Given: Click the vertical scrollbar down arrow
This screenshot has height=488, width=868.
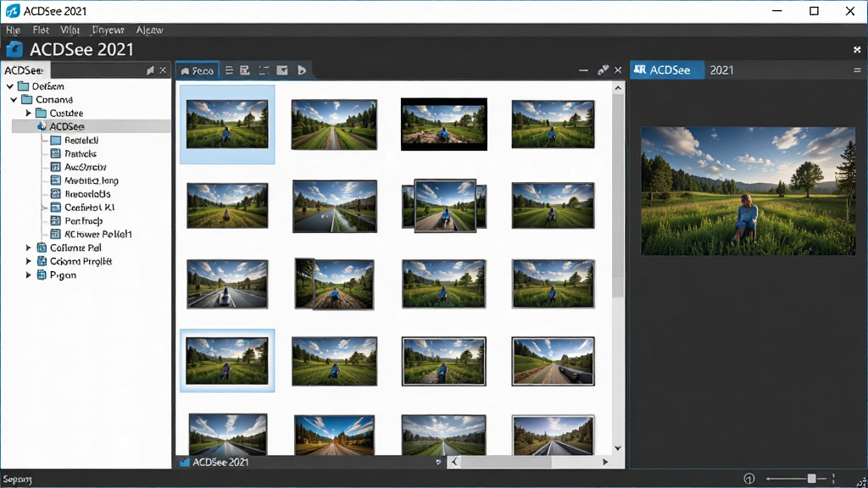Looking at the screenshot, I should coord(618,448).
